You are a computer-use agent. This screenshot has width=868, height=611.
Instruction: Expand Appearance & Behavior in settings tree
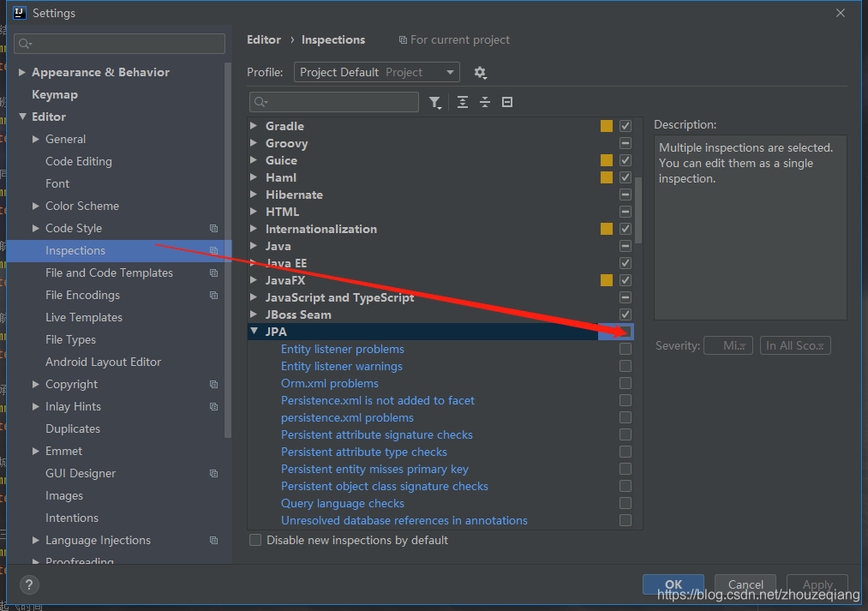click(x=22, y=73)
